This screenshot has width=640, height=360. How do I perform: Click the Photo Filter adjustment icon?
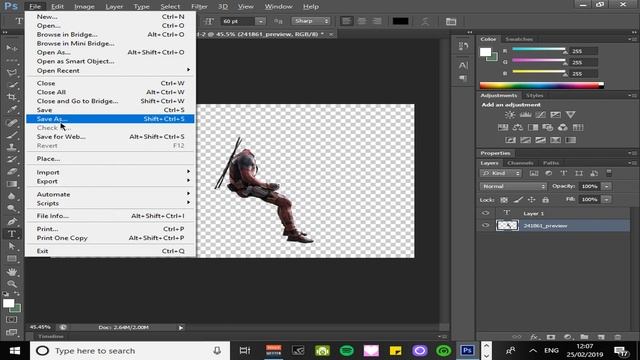click(547, 127)
